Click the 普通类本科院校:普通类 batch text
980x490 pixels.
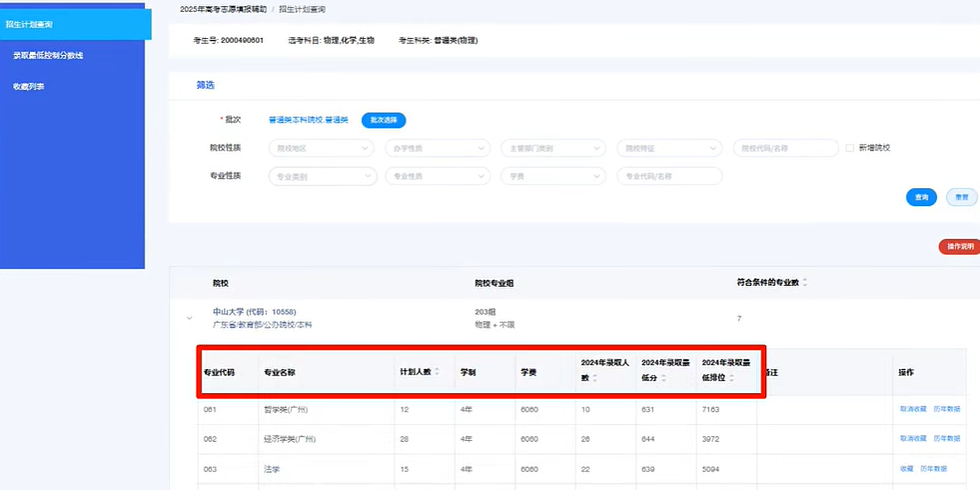[308, 120]
